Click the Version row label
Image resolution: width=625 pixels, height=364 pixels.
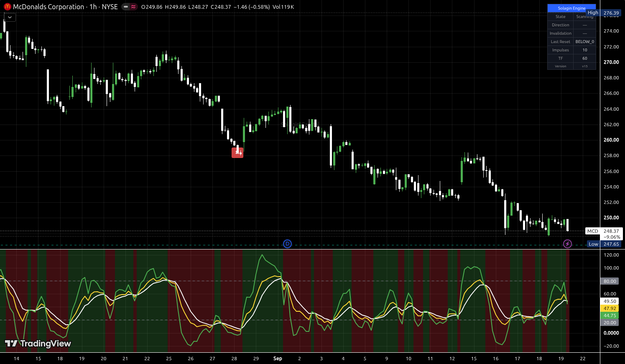(x=561, y=66)
